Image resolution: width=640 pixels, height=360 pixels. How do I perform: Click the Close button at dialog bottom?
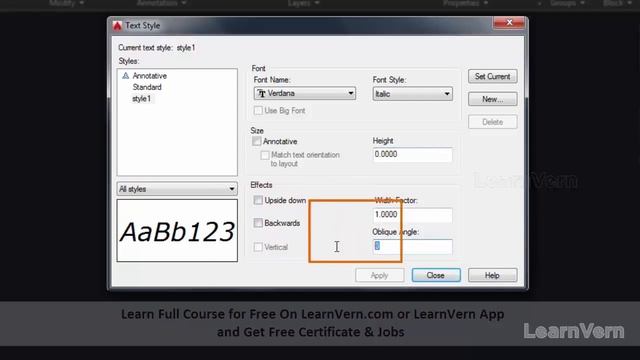(436, 276)
